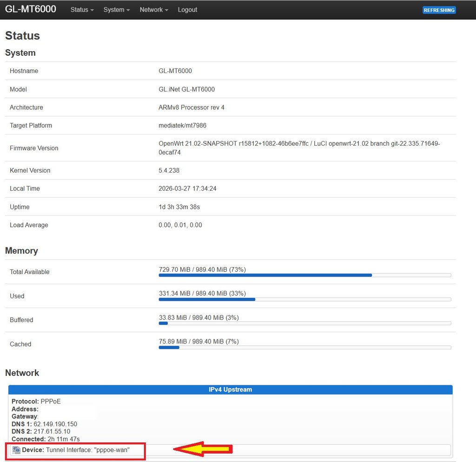Viewport: 476px width, 462px height.
Task: Expand the System navigation menu
Action: pyautogui.click(x=116, y=10)
